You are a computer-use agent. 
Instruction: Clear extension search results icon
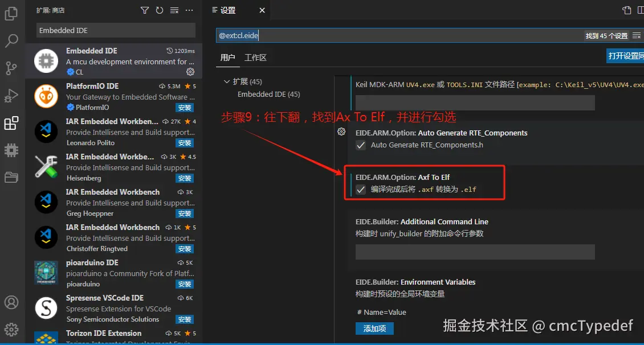(x=174, y=10)
